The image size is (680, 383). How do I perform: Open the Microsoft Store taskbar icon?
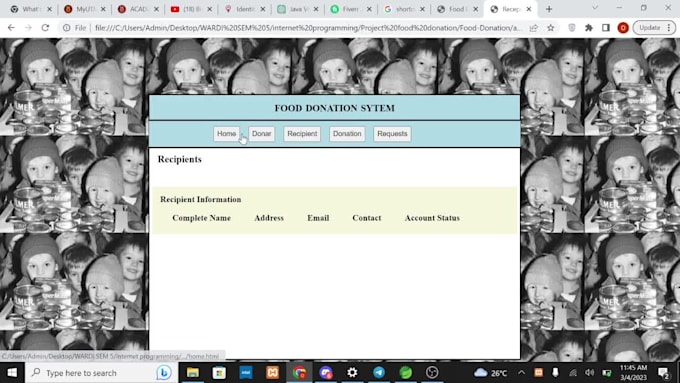point(219,373)
